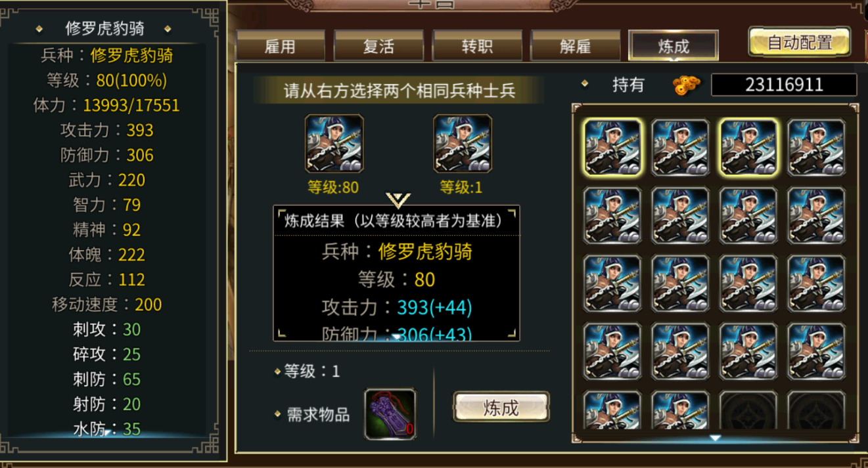868x468 pixels.
Task: Expand the 炼成结果 result panel arrow
Action: coord(396,337)
